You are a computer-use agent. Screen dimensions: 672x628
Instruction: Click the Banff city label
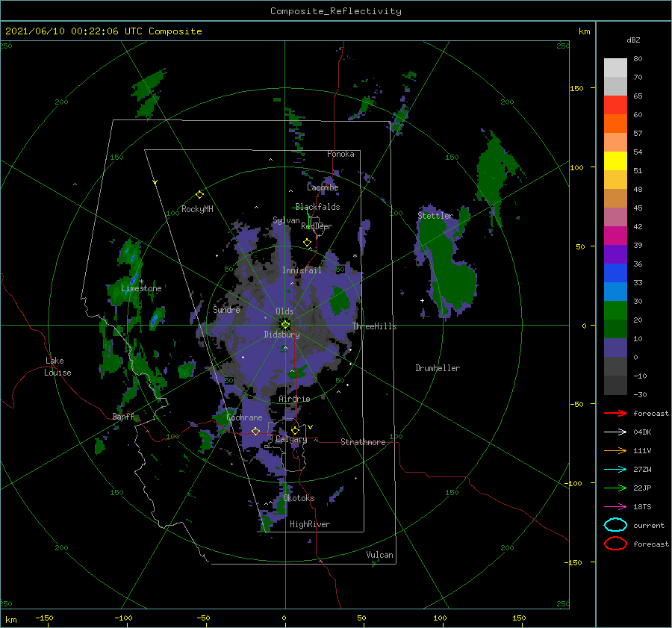(x=123, y=416)
